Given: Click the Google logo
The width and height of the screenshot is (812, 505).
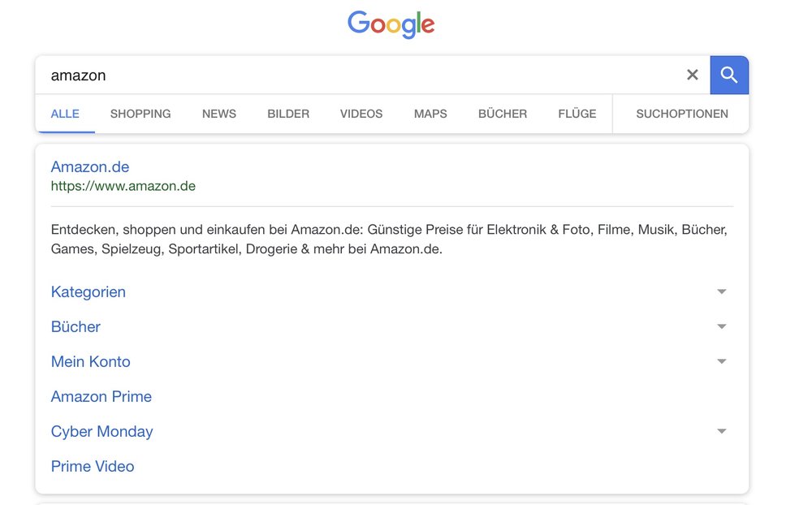Looking at the screenshot, I should point(391,24).
